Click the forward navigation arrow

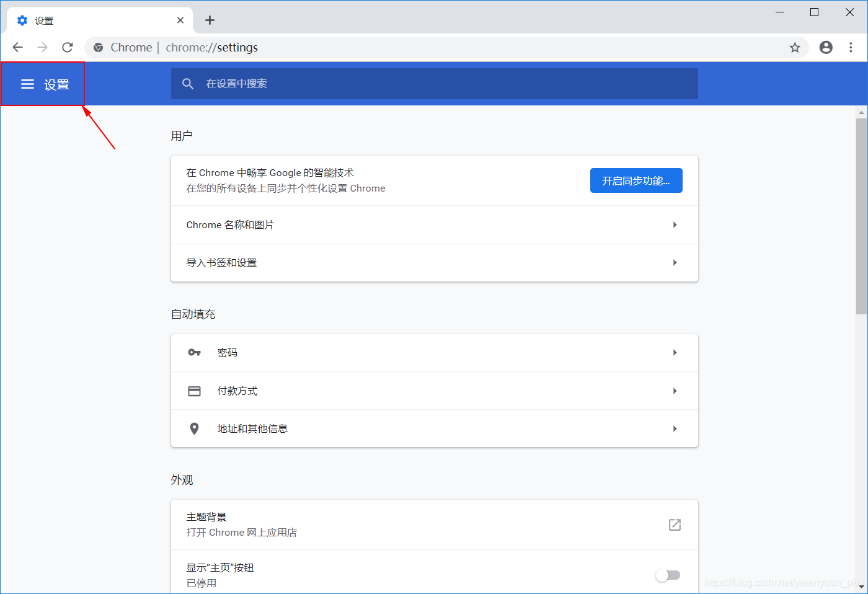coord(42,47)
